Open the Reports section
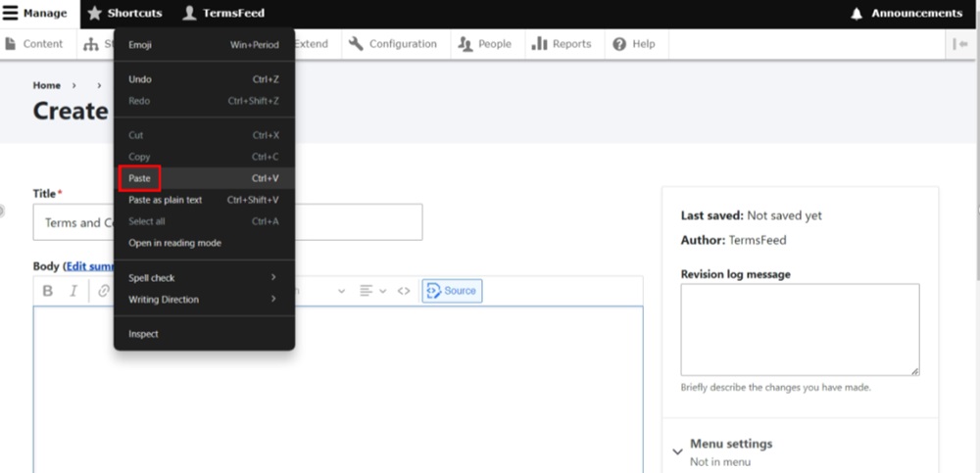980x473 pixels. 562,44
